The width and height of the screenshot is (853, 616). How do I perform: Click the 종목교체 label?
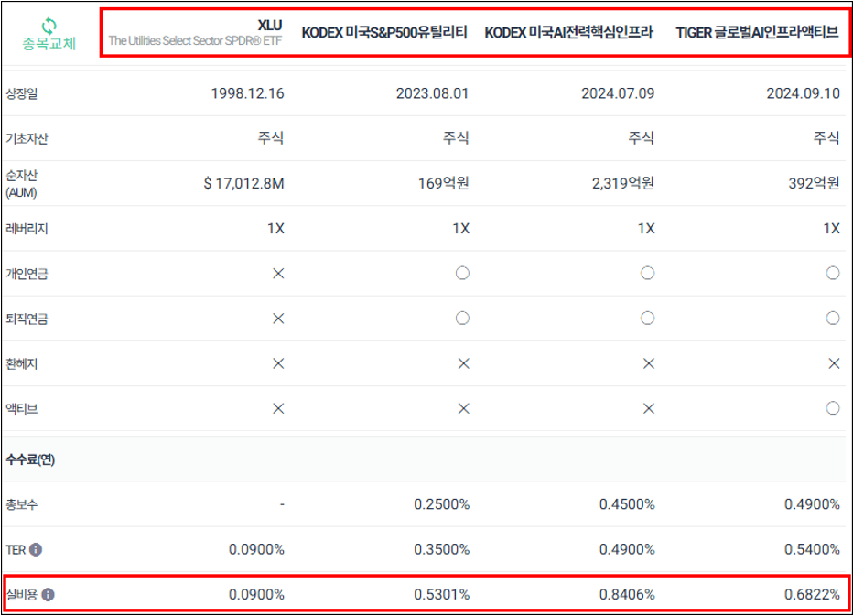coord(49,44)
